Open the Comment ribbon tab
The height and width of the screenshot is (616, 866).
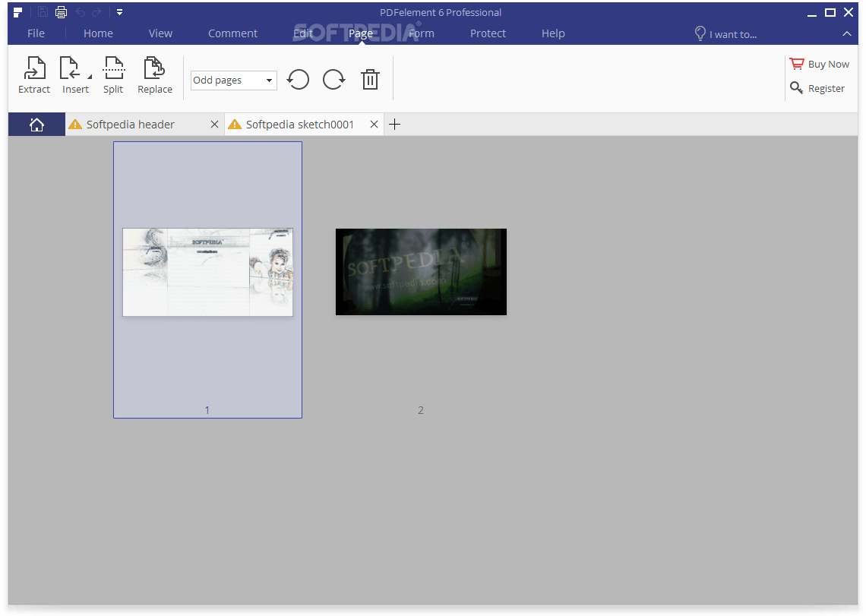[x=232, y=33]
